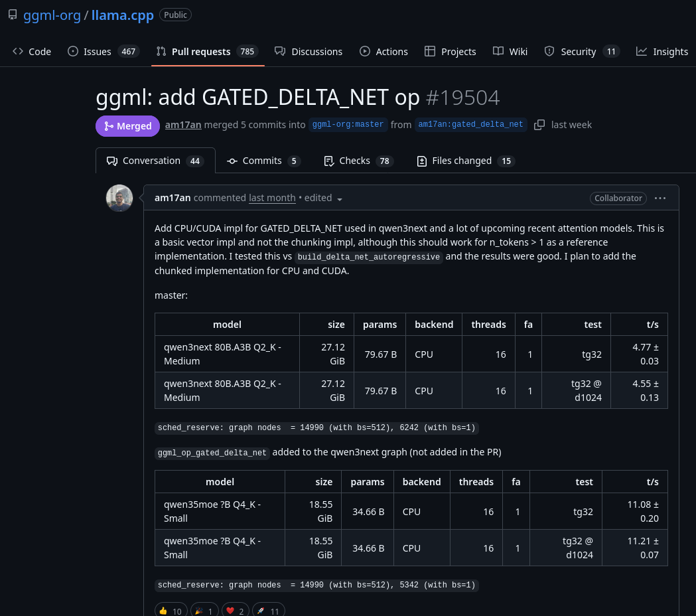Click the 'last week' merge time text
Image resolution: width=696 pixels, height=616 pixels.
571,125
